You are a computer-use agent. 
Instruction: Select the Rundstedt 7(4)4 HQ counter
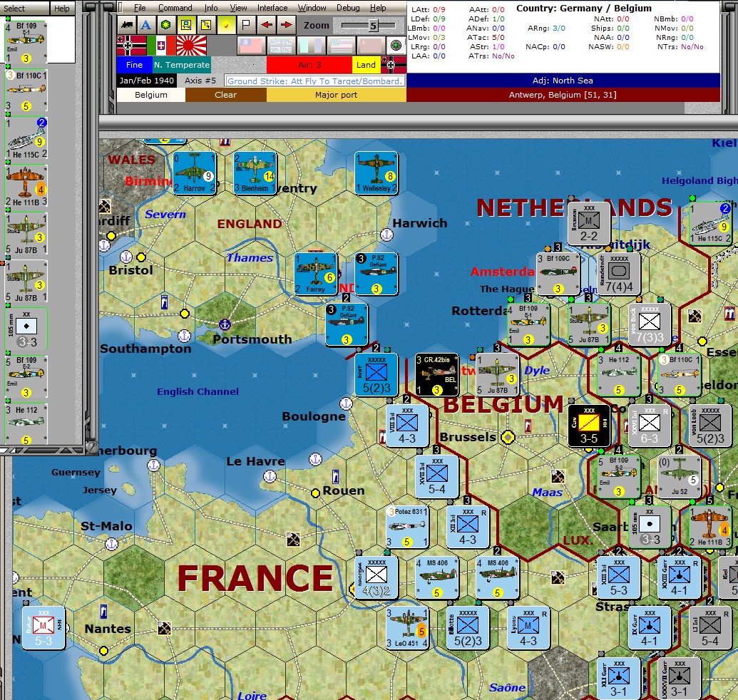[618, 274]
